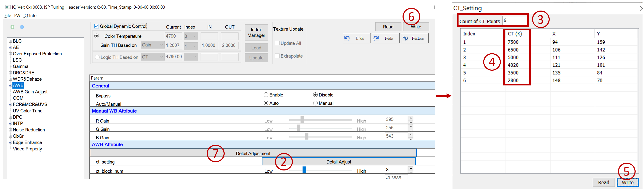Click the ct_block_num slider handle

(304, 170)
